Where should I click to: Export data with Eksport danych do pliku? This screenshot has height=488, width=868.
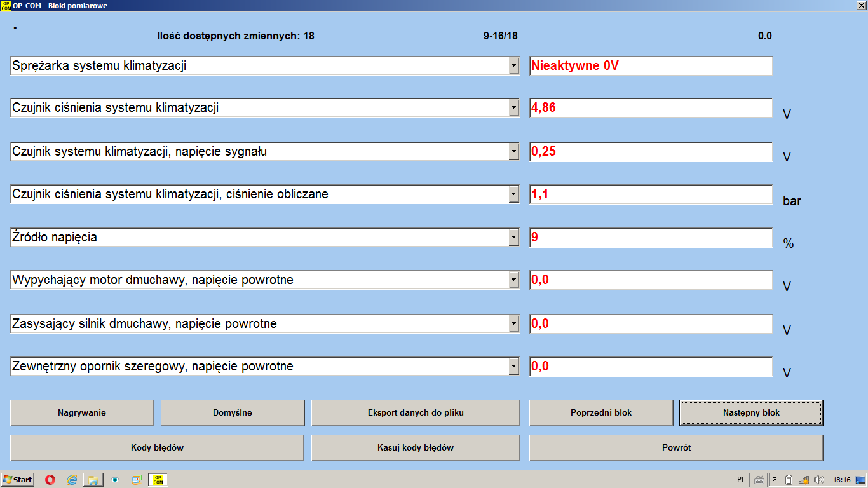coord(416,412)
